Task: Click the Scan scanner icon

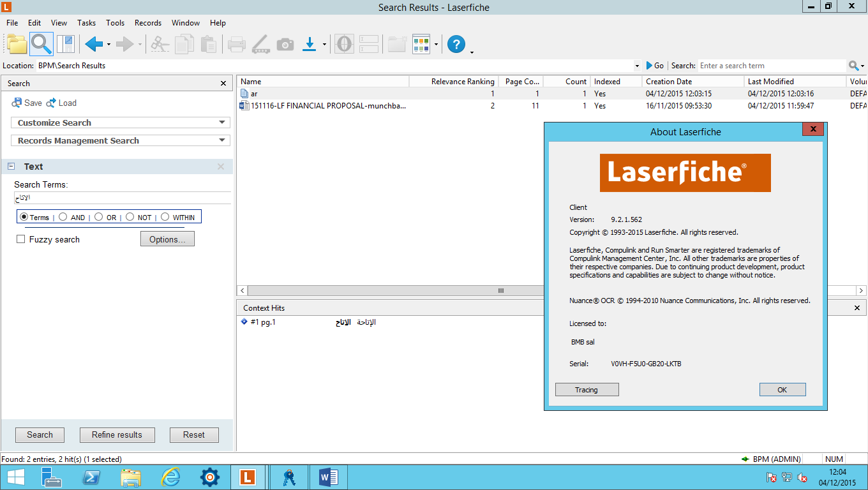Action: (260, 44)
